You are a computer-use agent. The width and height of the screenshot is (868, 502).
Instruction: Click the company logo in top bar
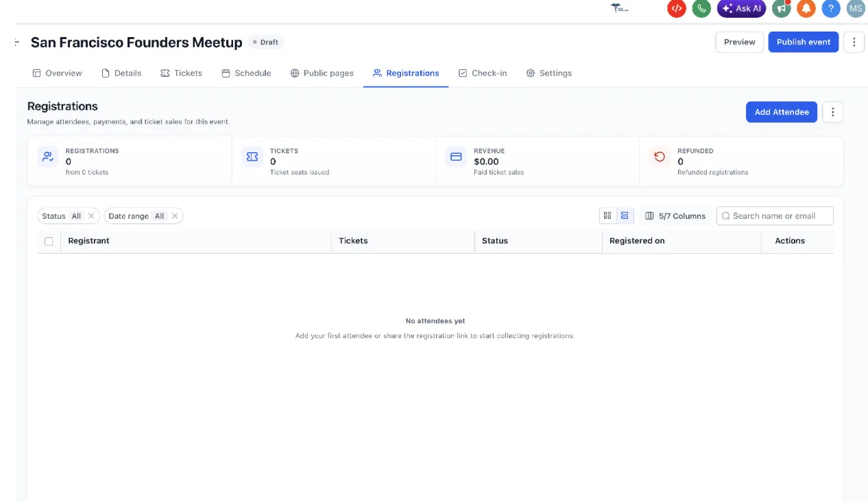click(619, 8)
